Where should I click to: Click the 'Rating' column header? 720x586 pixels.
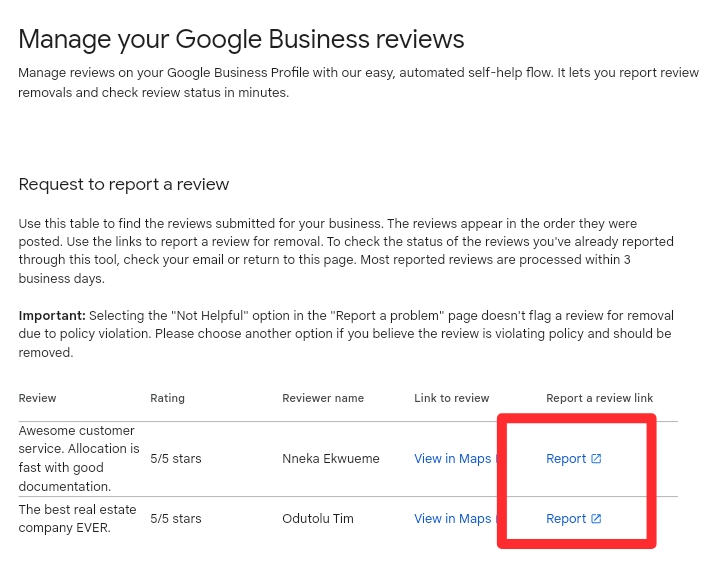[x=167, y=398]
